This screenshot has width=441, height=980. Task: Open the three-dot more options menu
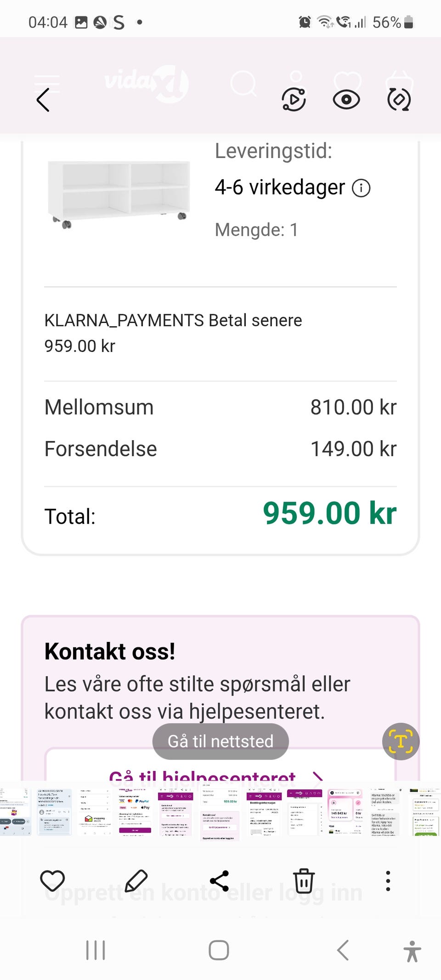(388, 881)
